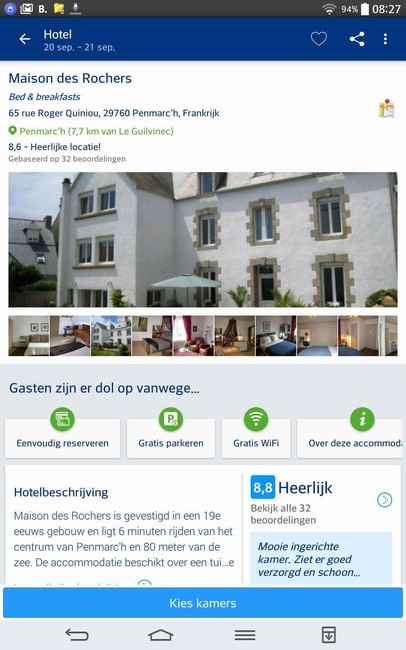Share this hotel listing

tap(357, 39)
